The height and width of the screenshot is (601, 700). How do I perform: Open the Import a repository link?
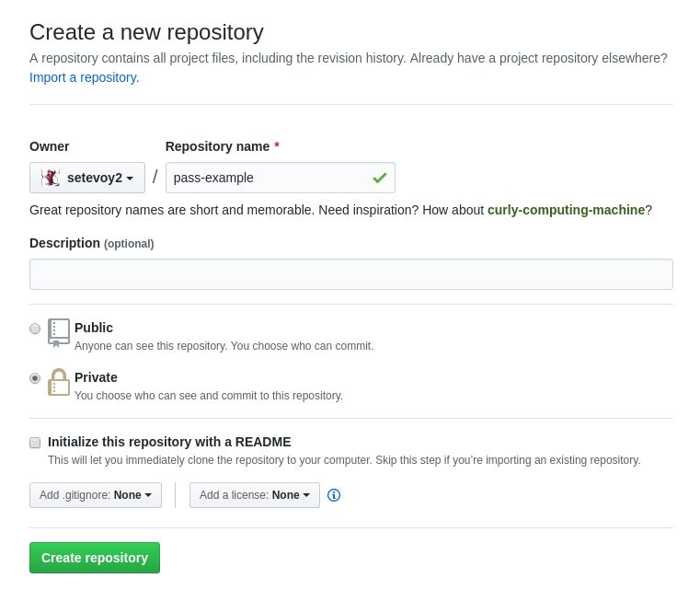[x=85, y=77]
